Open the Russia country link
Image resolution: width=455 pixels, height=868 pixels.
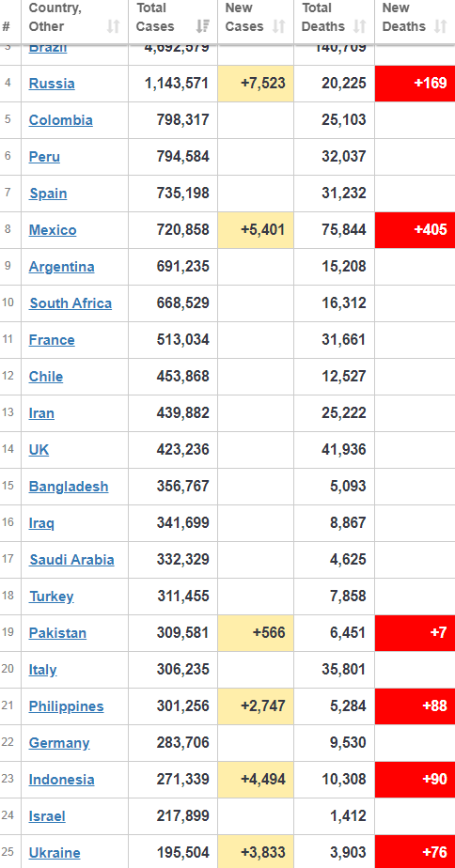(52, 84)
